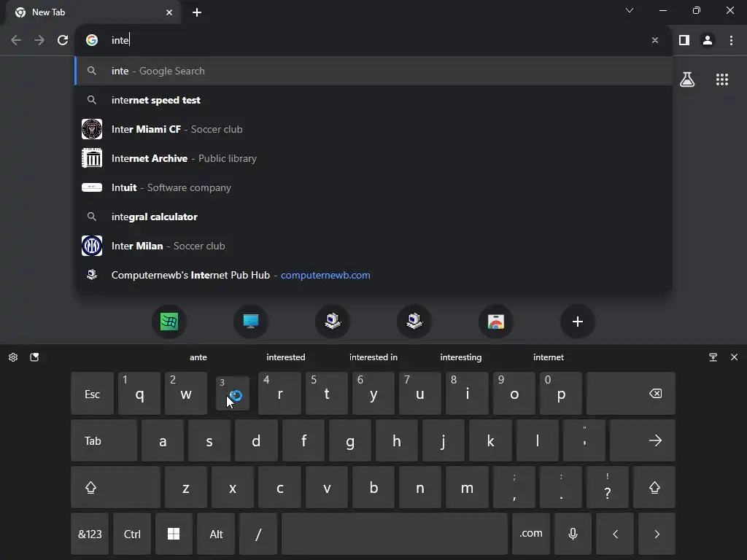Choose the Internet Archive suggestion

[x=373, y=158]
